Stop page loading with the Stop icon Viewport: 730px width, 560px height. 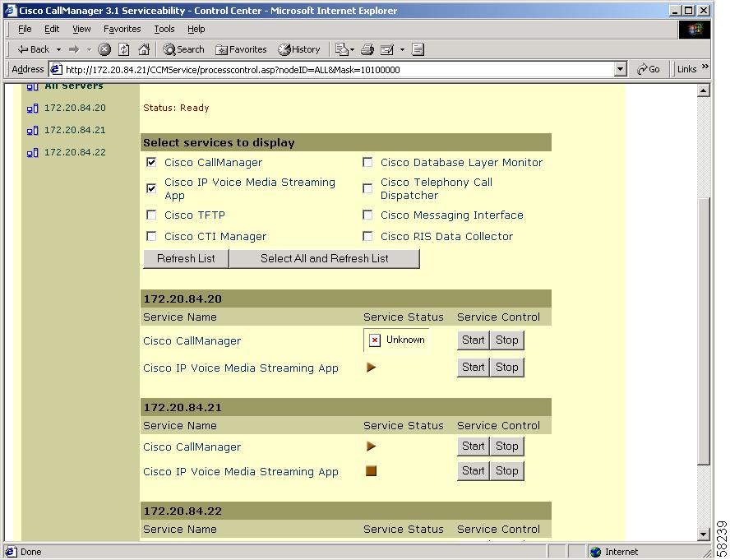click(x=104, y=49)
